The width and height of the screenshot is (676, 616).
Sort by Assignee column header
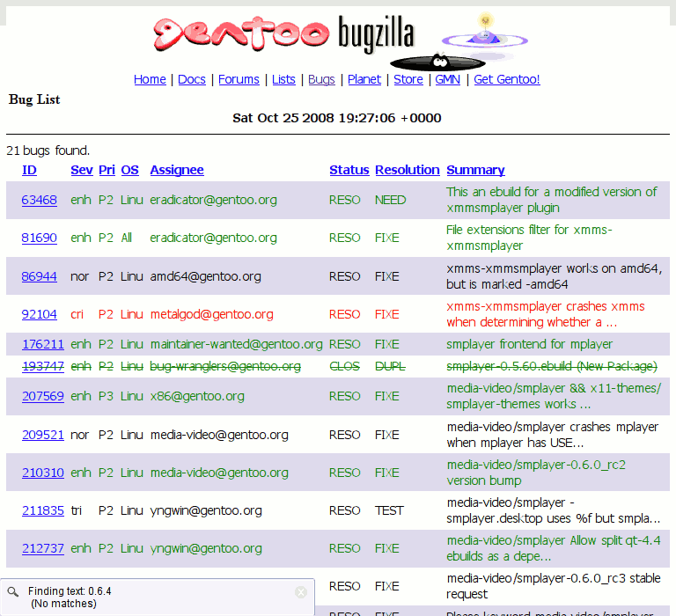tap(177, 170)
